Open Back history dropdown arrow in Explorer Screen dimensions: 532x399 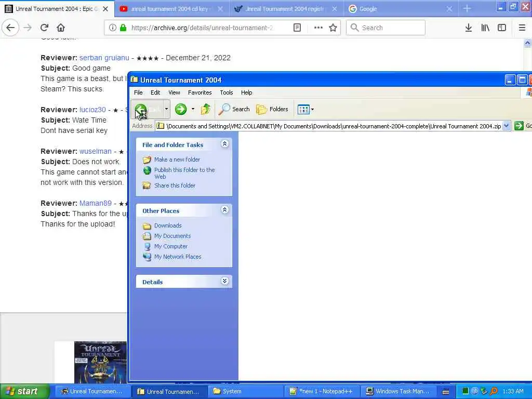166,109
